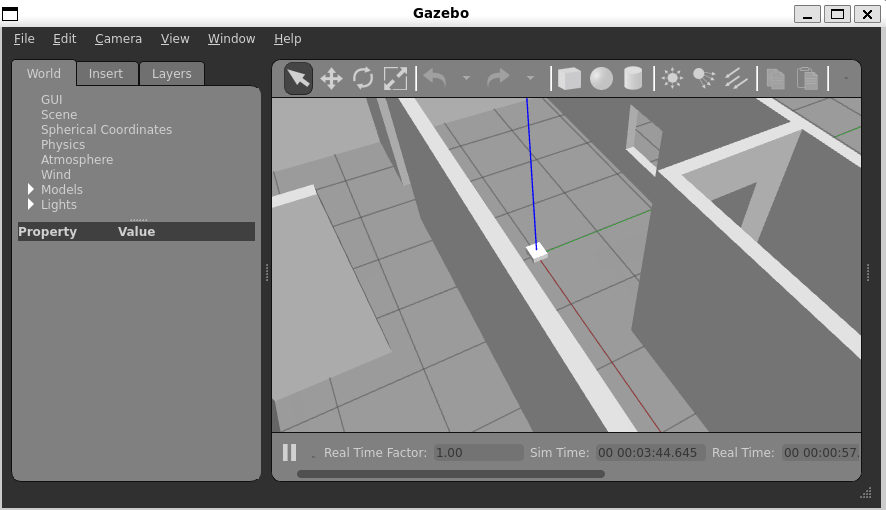Add a spot light
The height and width of the screenshot is (510, 886).
(704, 79)
